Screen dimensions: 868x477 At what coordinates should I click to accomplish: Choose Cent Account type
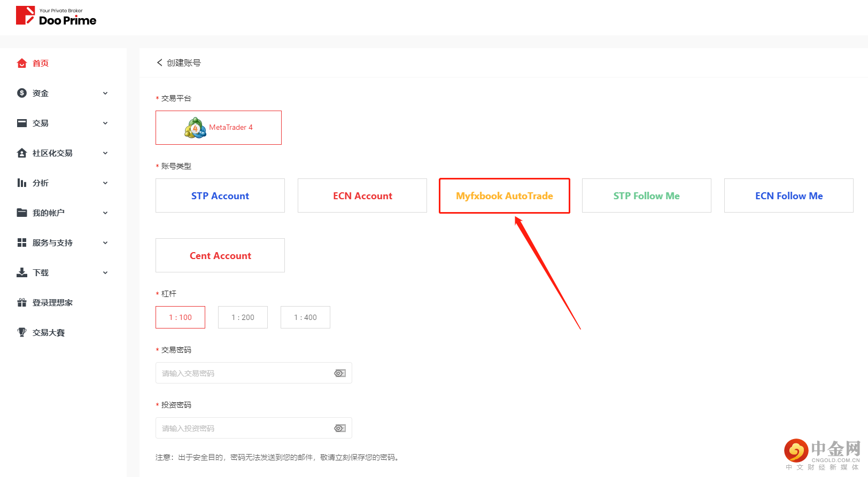220,255
